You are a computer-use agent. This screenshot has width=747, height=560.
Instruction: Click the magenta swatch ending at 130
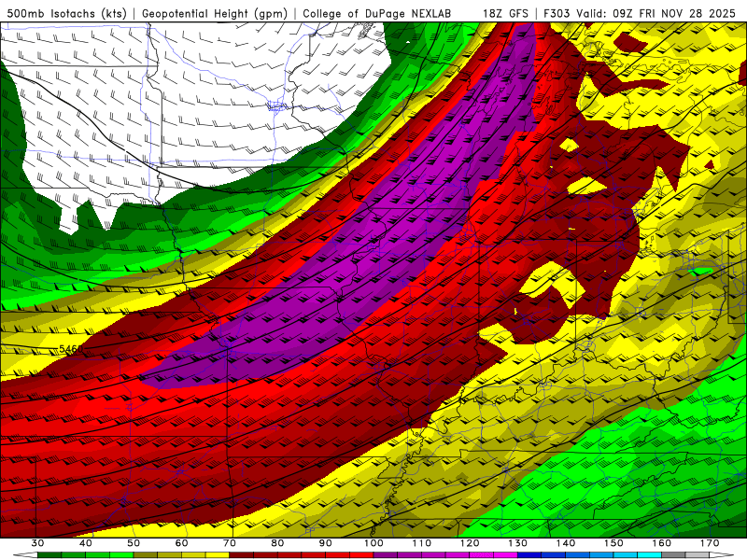pos(506,555)
